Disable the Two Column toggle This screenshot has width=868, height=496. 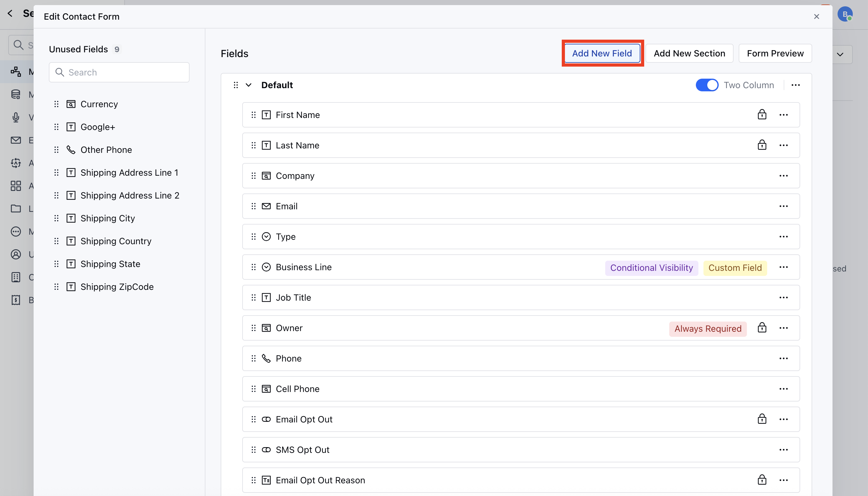pos(707,85)
